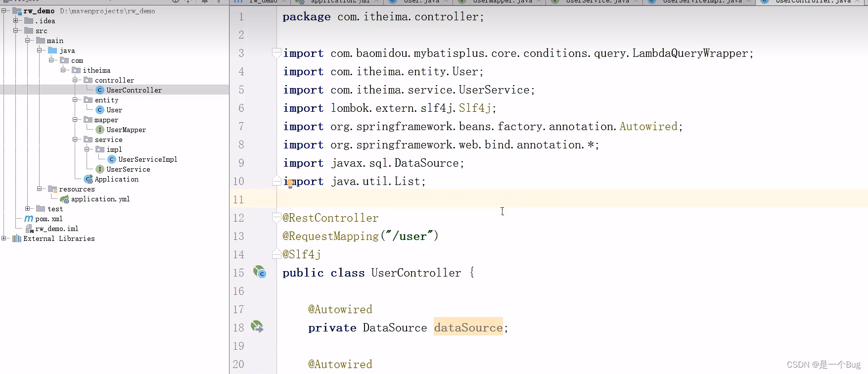The width and height of the screenshot is (868, 374).
Task: Select the .idea folder label
Action: point(45,21)
